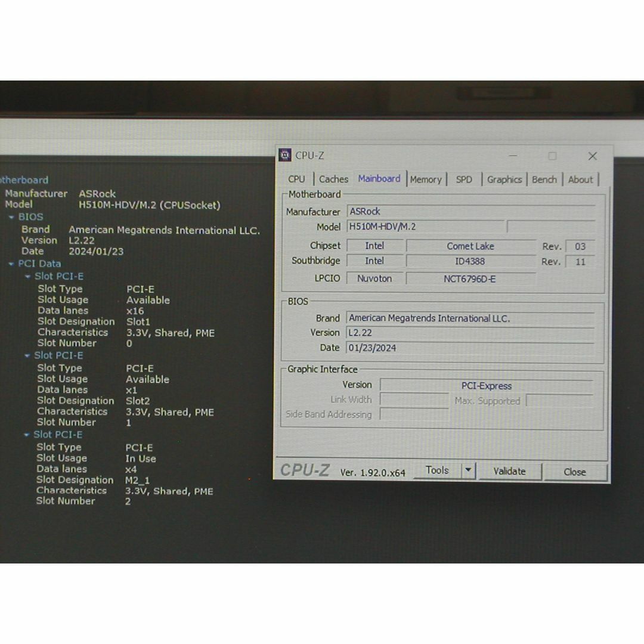Click the model text H510M-HDV/M.2 (CPUSocket)
The image size is (644, 644).
click(x=150, y=205)
